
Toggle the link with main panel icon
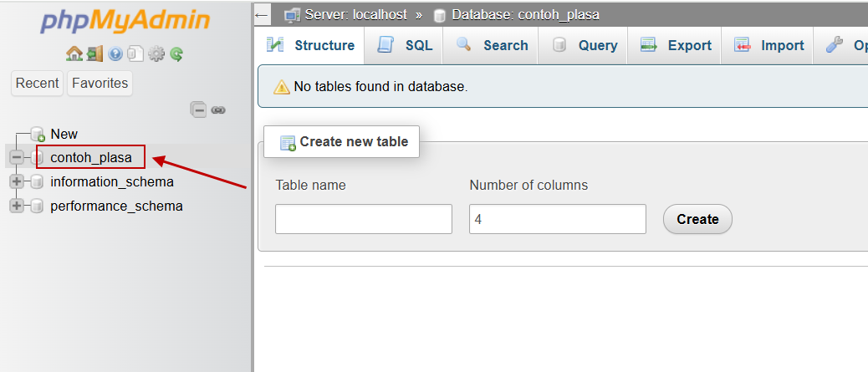(x=218, y=110)
